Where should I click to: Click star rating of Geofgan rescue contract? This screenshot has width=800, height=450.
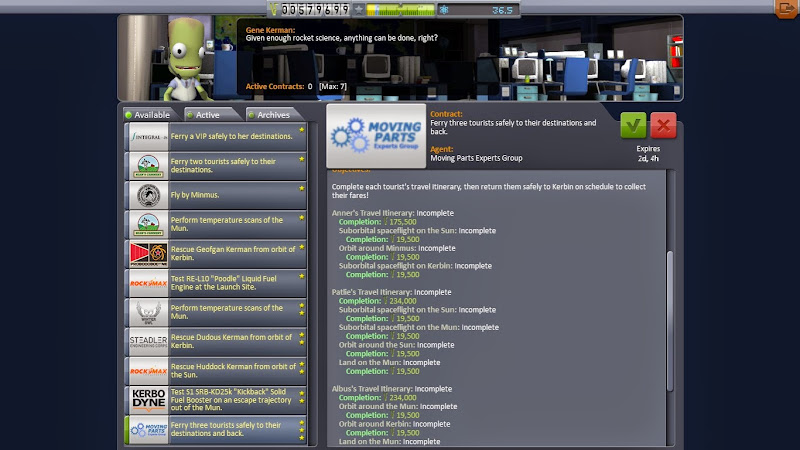[302, 247]
